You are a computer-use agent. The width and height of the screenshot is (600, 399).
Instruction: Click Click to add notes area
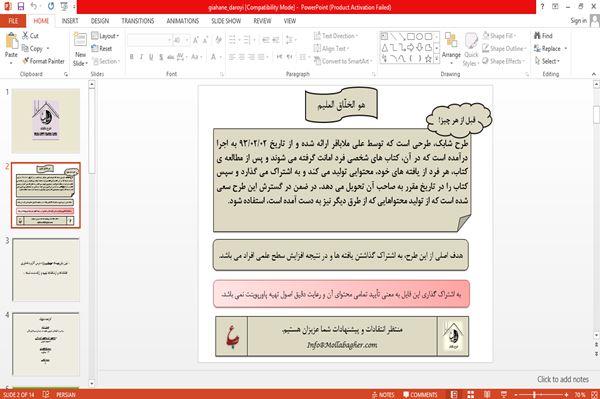click(563, 379)
